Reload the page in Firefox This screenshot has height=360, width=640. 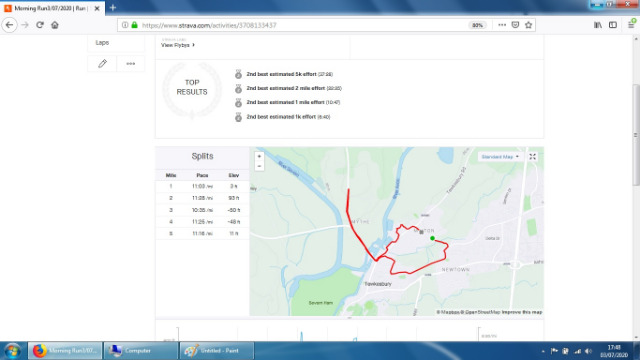click(x=40, y=25)
